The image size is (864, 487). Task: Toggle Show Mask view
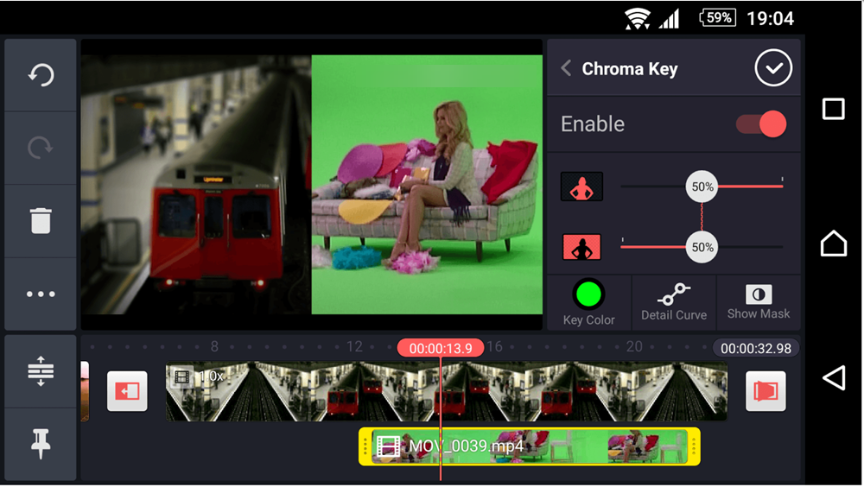(x=758, y=301)
